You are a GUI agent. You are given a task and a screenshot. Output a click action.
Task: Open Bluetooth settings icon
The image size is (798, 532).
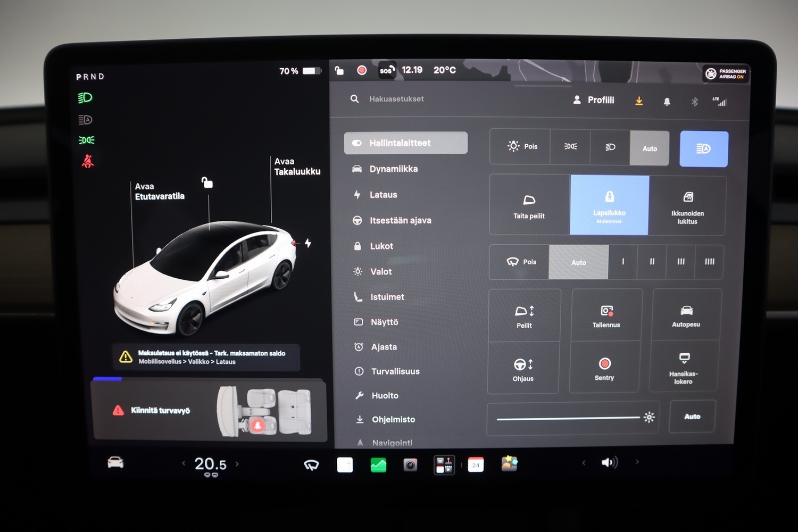tap(694, 102)
